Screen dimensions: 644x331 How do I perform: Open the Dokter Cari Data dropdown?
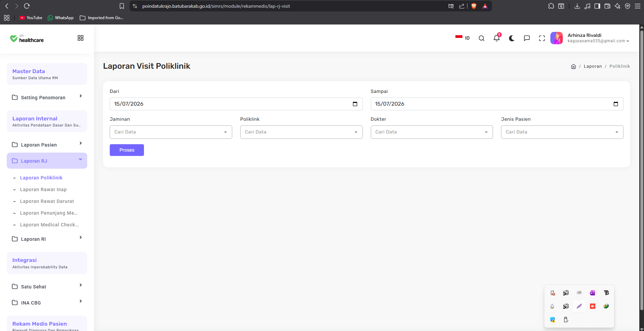pyautogui.click(x=432, y=132)
